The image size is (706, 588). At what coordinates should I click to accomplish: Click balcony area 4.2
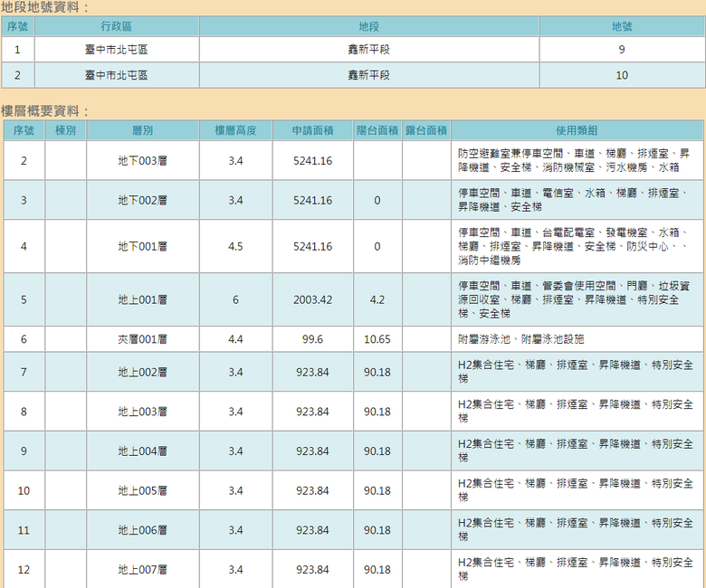point(377,299)
